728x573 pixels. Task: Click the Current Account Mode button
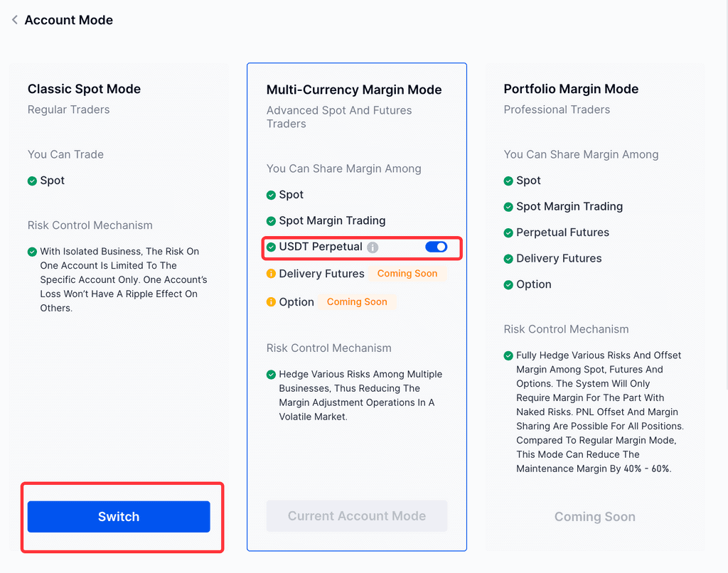[357, 516]
